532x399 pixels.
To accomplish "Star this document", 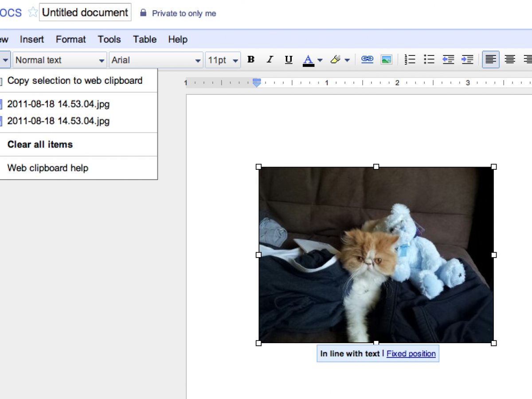I will (x=33, y=12).
